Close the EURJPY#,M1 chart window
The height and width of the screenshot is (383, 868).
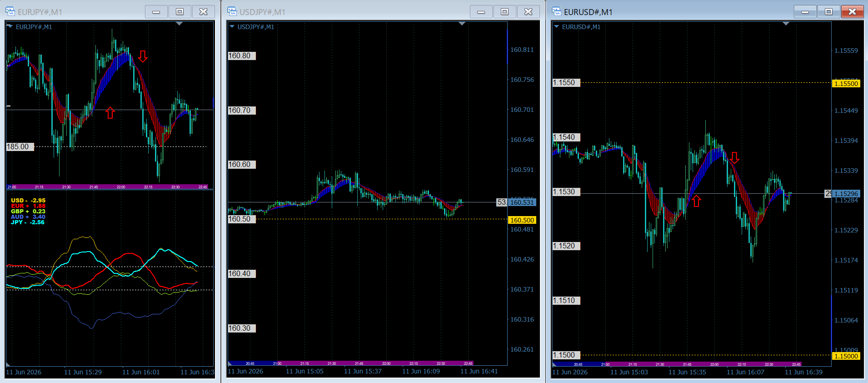(204, 12)
